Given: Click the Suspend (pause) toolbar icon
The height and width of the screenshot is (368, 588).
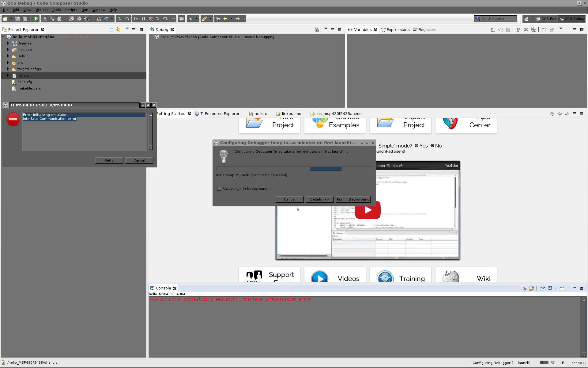Looking at the screenshot, I should (x=143, y=19).
